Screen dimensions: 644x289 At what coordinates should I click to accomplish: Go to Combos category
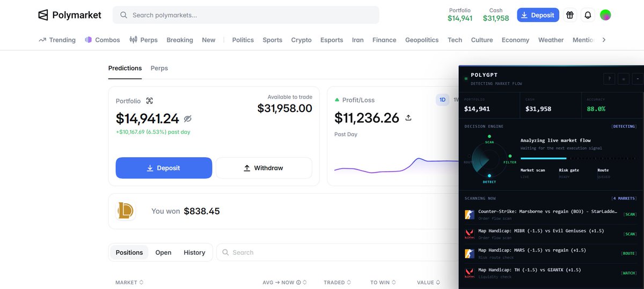(x=103, y=40)
